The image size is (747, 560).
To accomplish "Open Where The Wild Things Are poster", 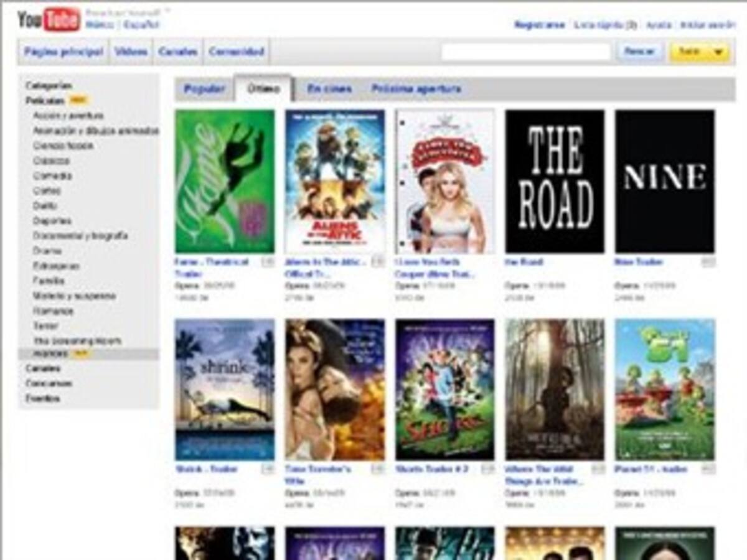I will point(555,390).
